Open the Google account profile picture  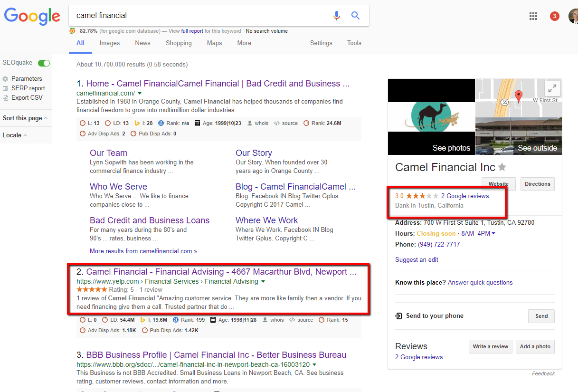pyautogui.click(x=573, y=16)
